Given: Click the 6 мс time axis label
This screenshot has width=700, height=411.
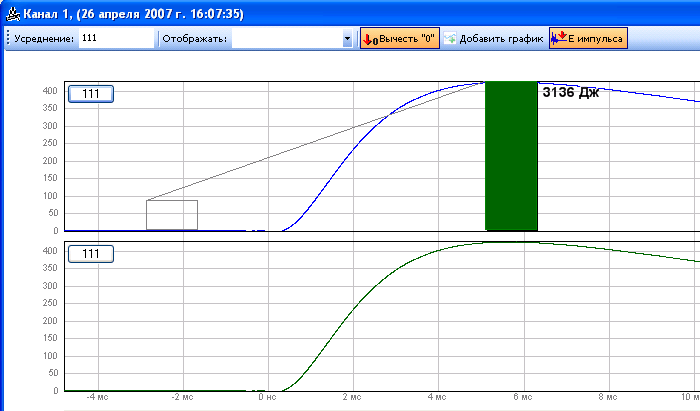Looking at the screenshot, I should tap(523, 397).
